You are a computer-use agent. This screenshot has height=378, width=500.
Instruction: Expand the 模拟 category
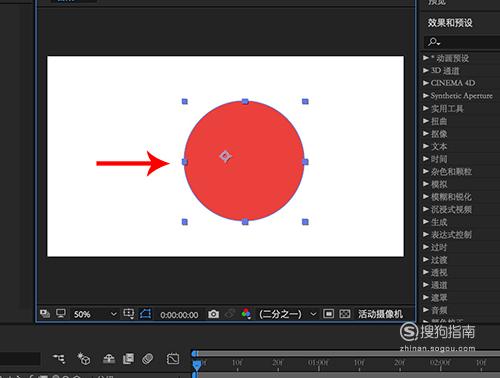(426, 184)
